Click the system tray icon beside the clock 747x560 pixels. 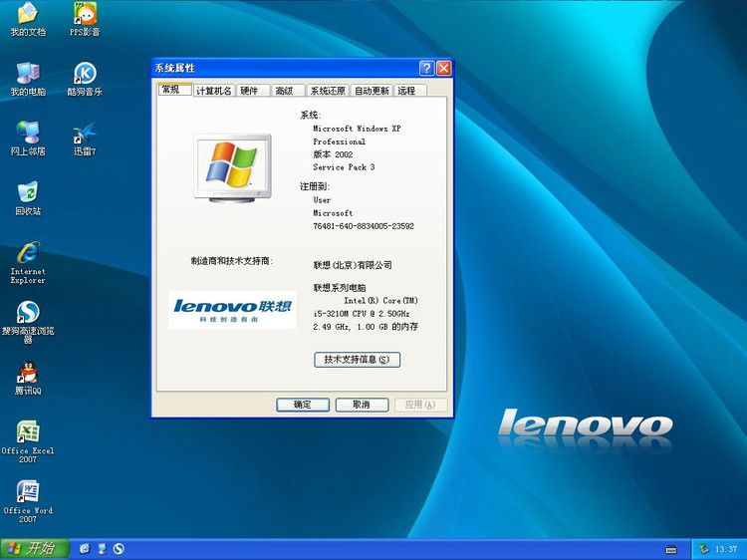tap(703, 549)
